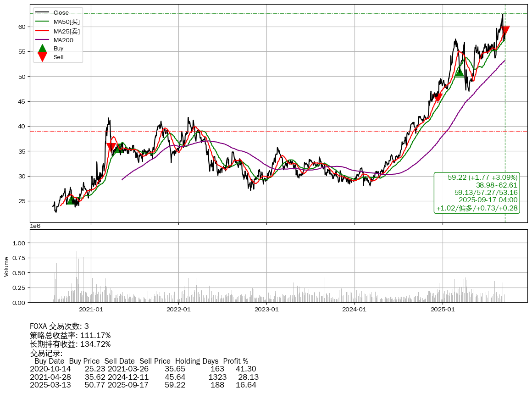Click the Volume axis label
Viewport: 532px width, 393px height.
pos(6,266)
